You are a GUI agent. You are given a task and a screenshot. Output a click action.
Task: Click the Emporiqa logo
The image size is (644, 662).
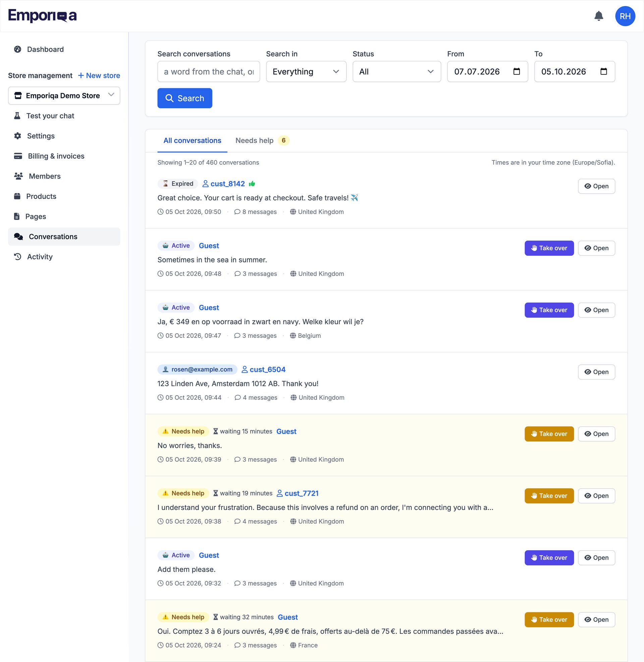click(x=42, y=15)
